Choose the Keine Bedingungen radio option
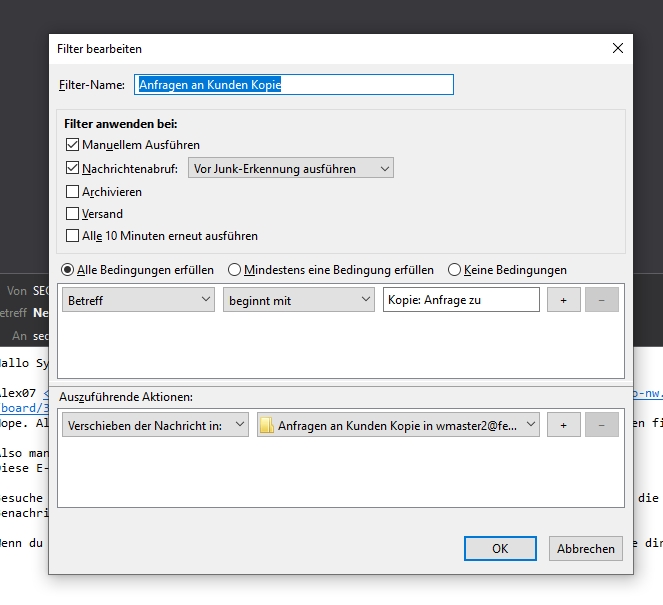 pos(455,270)
